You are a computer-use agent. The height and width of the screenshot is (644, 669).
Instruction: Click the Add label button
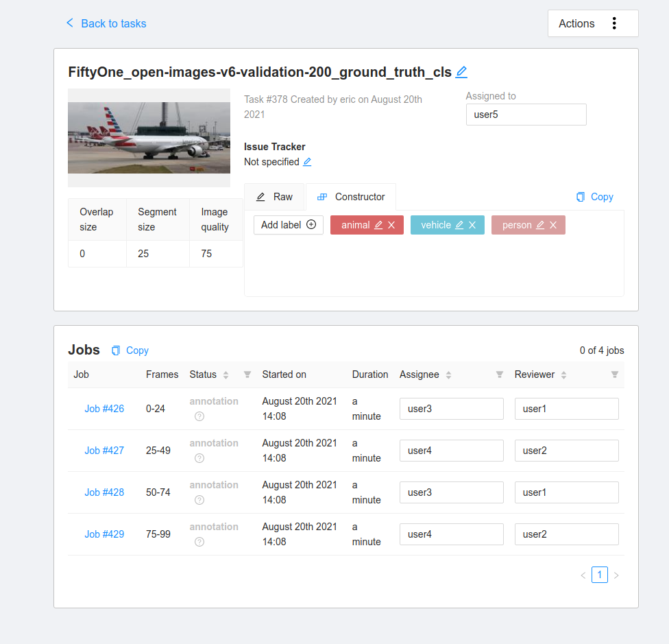click(289, 225)
